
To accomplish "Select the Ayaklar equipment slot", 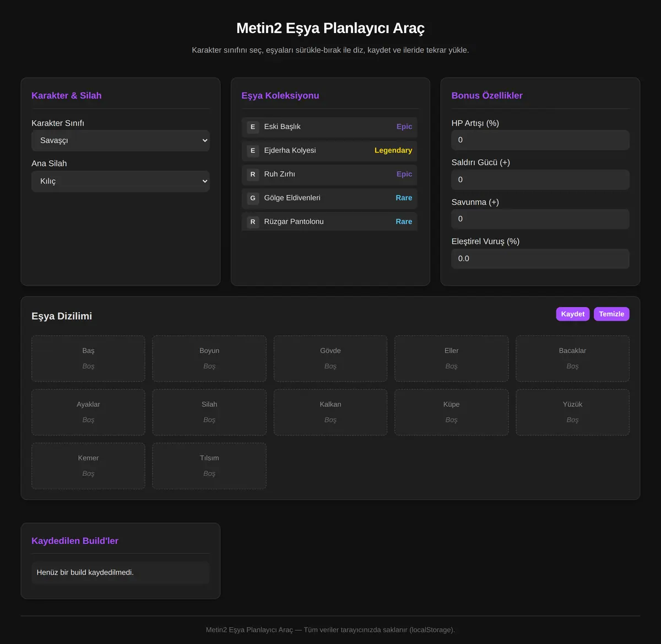I will coord(88,412).
